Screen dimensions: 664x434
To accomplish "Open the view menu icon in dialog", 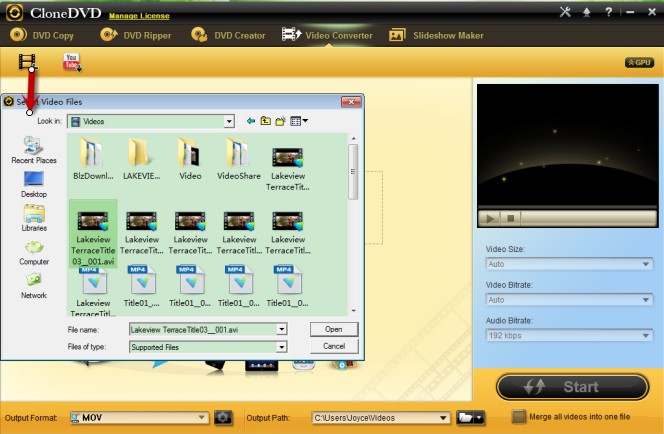I will click(x=299, y=121).
